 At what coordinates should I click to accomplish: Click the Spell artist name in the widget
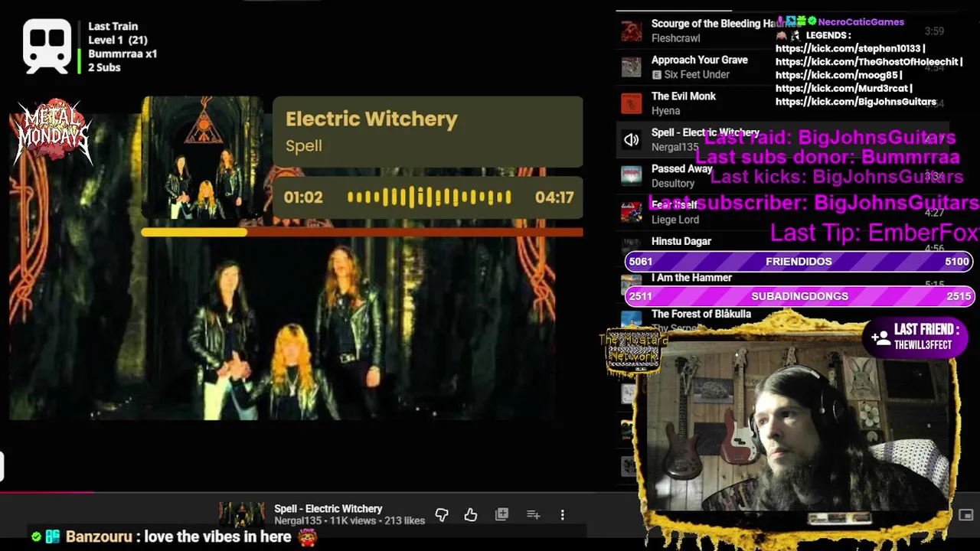(304, 145)
